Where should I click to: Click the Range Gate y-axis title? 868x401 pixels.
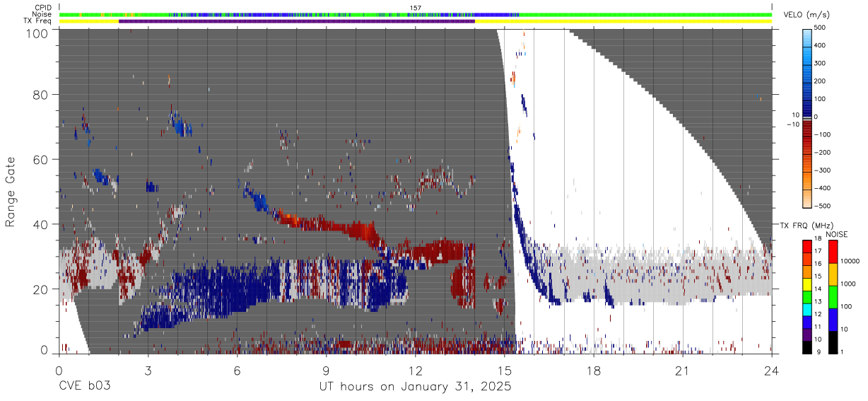coord(11,190)
